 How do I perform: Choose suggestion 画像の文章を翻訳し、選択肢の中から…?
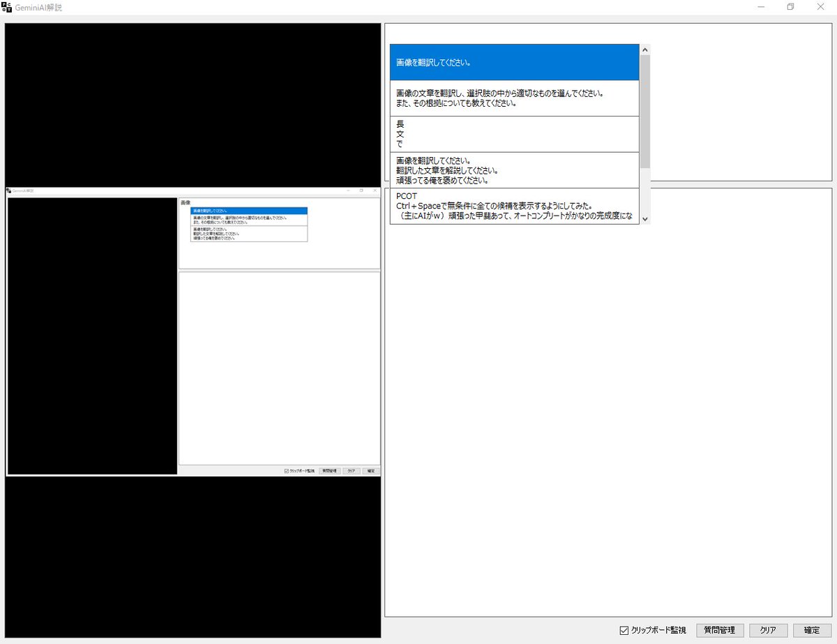tap(515, 98)
